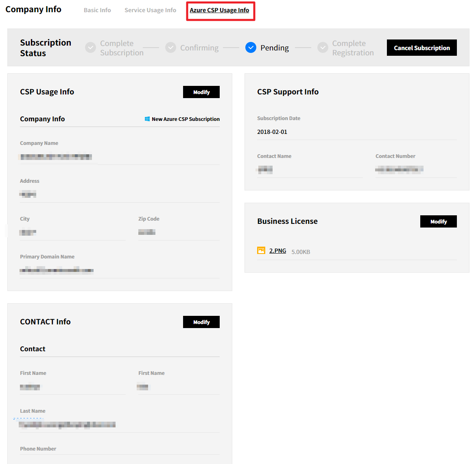The image size is (476, 464).
Task: Click the Last Name field value
Action: click(68, 425)
